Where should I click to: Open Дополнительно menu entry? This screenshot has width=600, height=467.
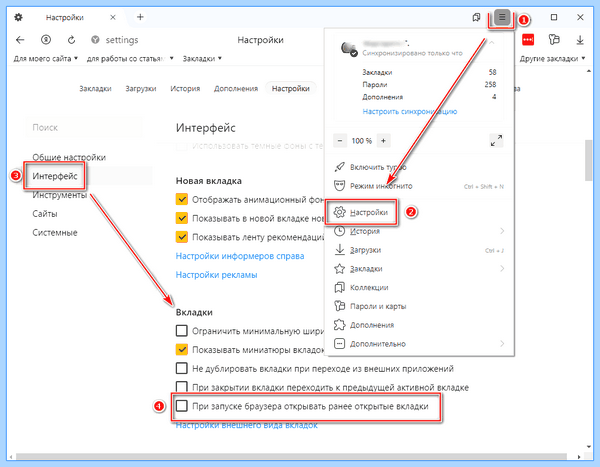(x=419, y=344)
